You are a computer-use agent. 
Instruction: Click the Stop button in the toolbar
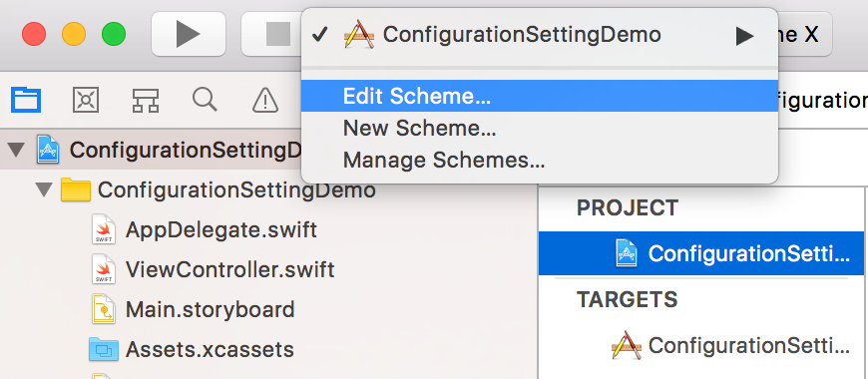tap(271, 34)
